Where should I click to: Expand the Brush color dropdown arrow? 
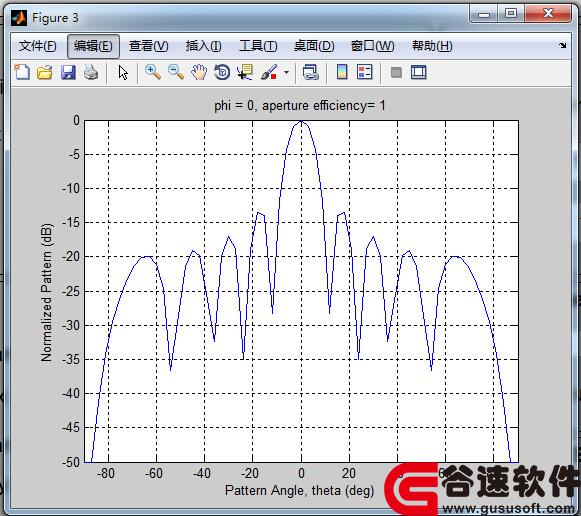point(286,72)
